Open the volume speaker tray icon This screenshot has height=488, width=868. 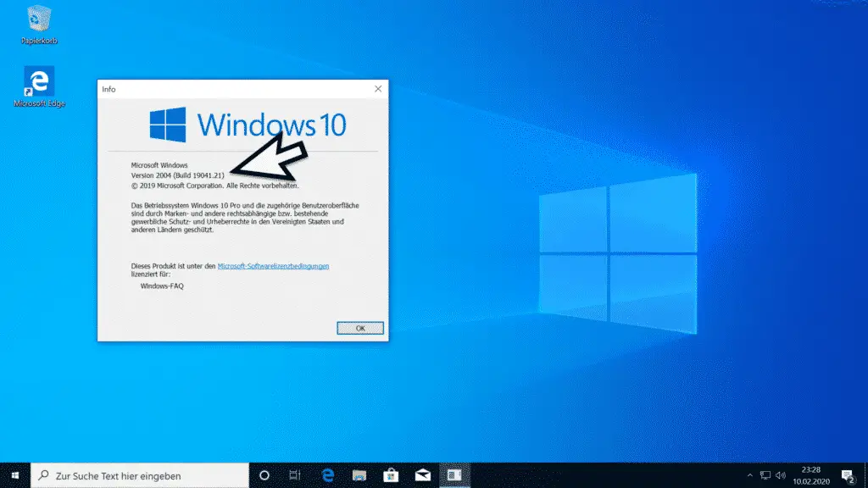click(x=781, y=475)
